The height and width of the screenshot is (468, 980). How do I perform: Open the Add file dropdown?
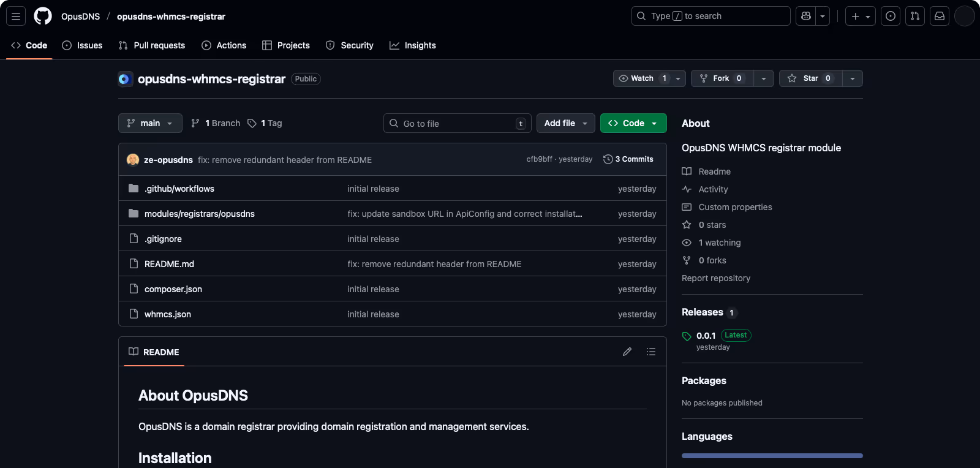[x=566, y=123]
